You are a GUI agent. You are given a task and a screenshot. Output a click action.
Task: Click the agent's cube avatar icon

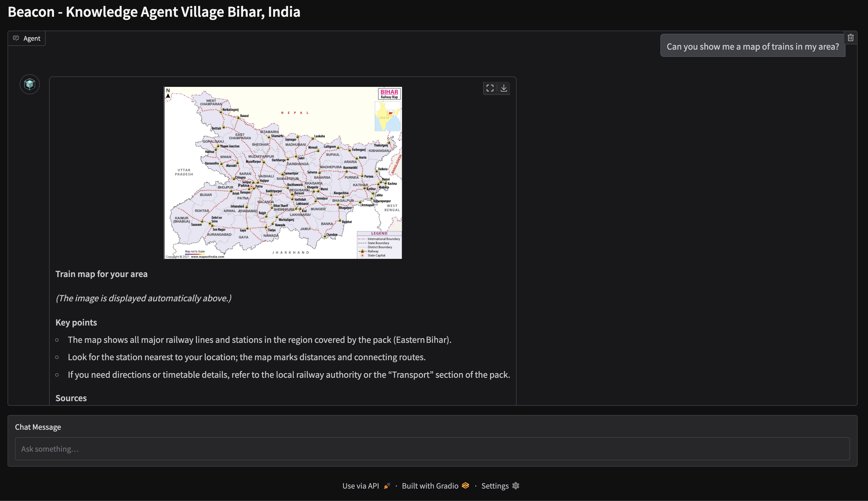[x=30, y=84]
